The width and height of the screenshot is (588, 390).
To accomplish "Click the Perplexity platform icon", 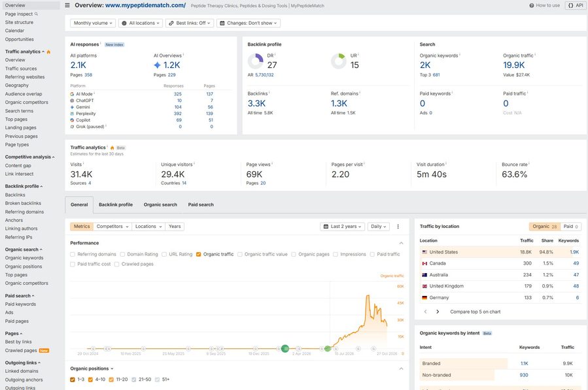I will click(x=72, y=114).
